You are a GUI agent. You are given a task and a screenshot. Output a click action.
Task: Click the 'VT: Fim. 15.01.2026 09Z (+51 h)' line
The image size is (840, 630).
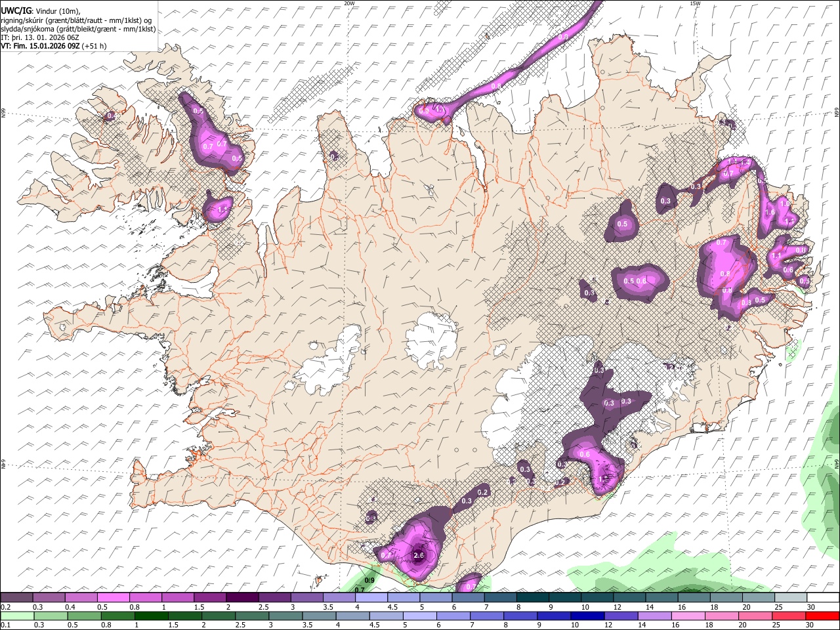(54, 46)
